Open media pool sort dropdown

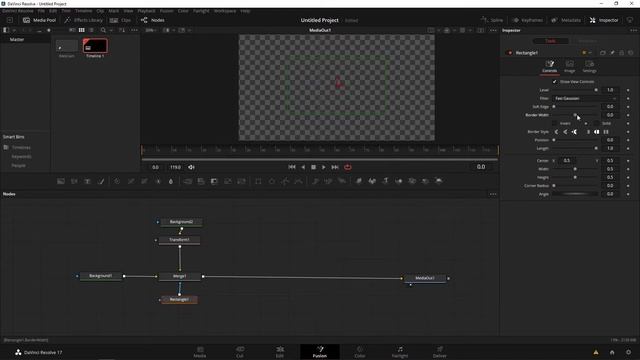click(x=122, y=30)
